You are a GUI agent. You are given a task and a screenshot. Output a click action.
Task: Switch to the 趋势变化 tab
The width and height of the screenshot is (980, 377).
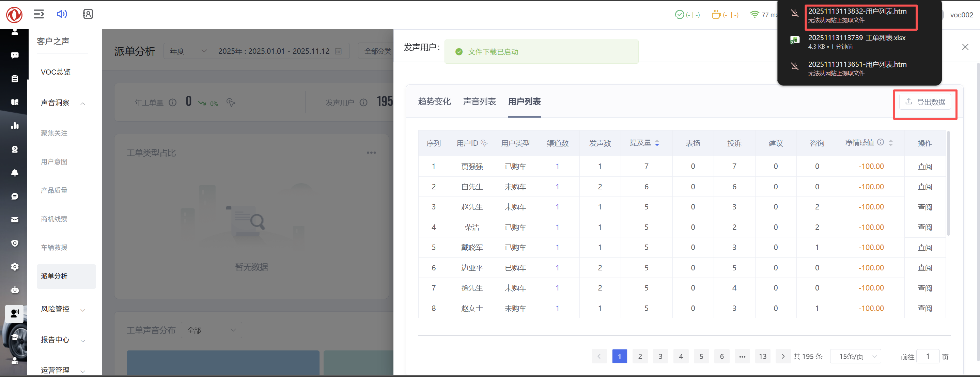pos(434,101)
